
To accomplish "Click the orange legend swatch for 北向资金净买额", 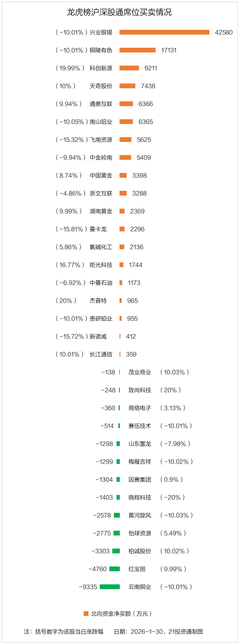I will tap(86, 613).
